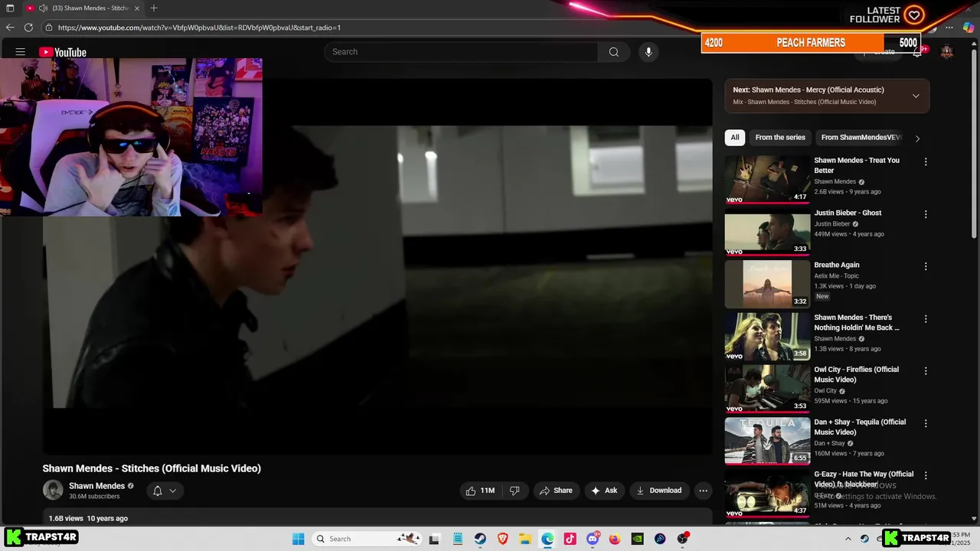Play Breathe Again thumbnail
The height and width of the screenshot is (551, 980).
[767, 283]
